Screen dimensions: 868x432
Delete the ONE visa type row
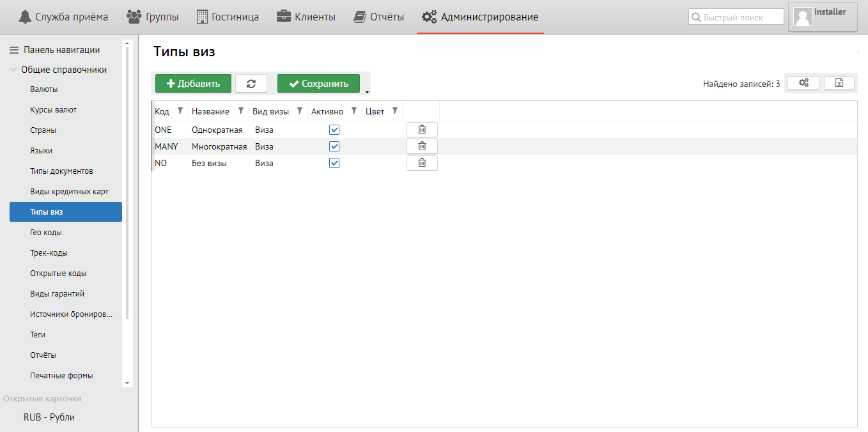[422, 130]
